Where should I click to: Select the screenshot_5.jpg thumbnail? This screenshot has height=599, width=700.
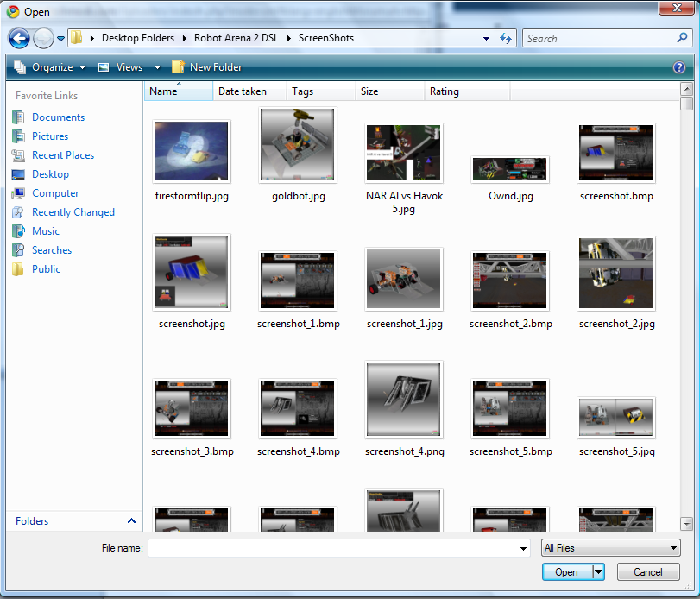click(x=616, y=418)
